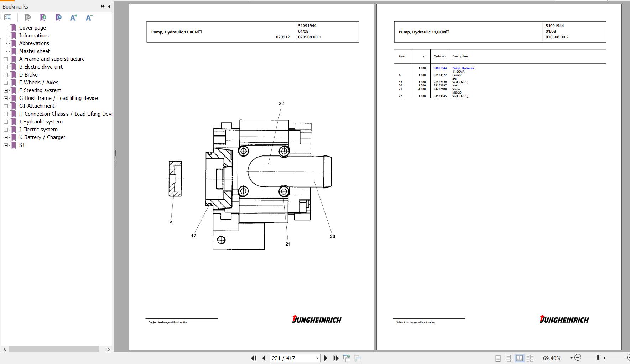Go to the previous page
The image size is (630, 364).
point(264,358)
